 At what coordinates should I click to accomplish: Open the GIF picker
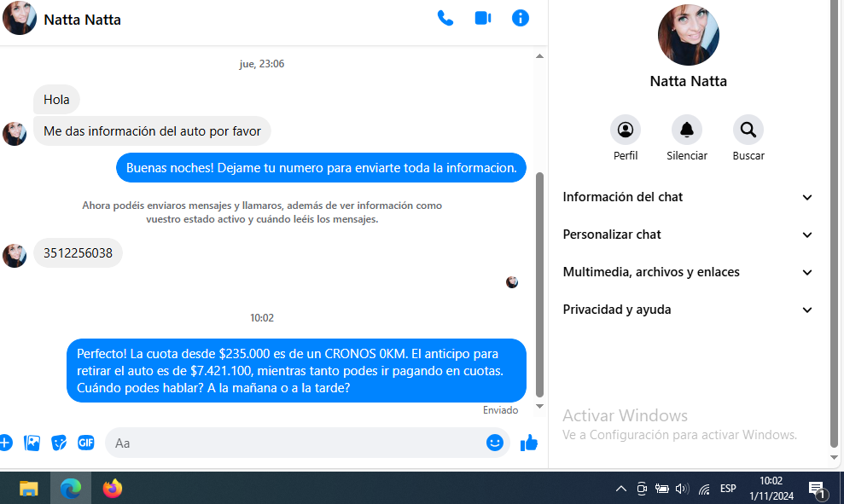[x=86, y=443]
